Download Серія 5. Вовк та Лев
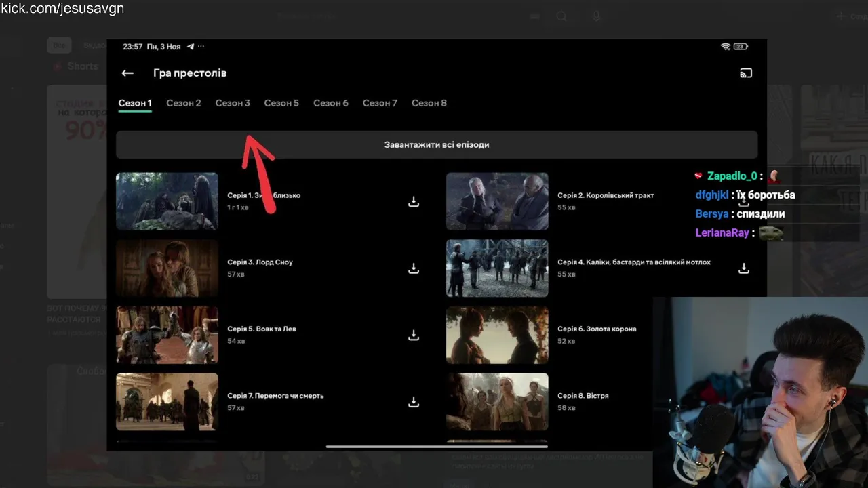This screenshot has width=868, height=488. pyautogui.click(x=414, y=335)
